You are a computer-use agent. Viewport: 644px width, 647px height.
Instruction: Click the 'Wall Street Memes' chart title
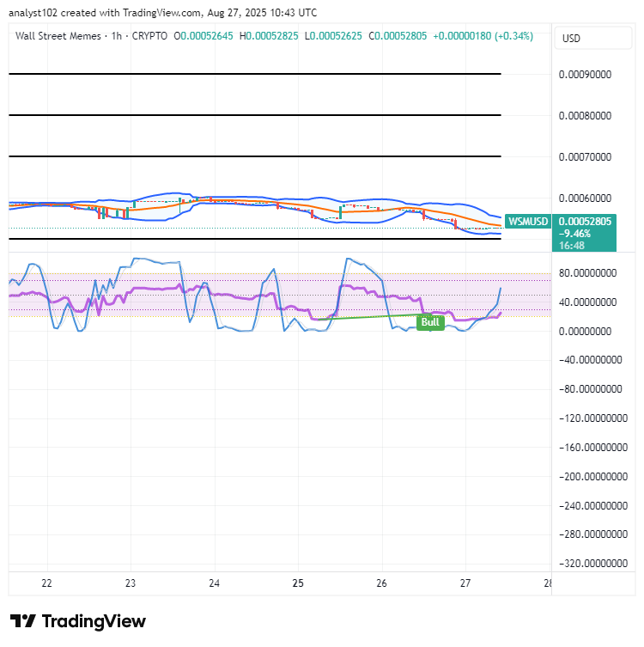click(x=58, y=36)
